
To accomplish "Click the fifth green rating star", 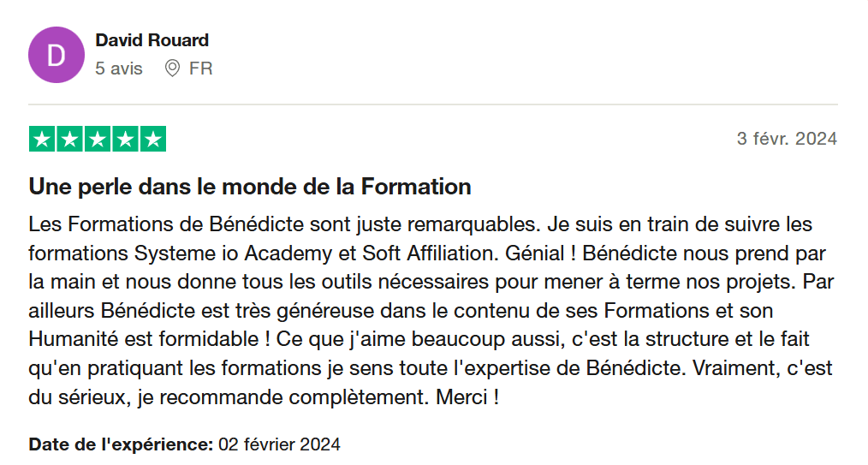I will [x=152, y=139].
